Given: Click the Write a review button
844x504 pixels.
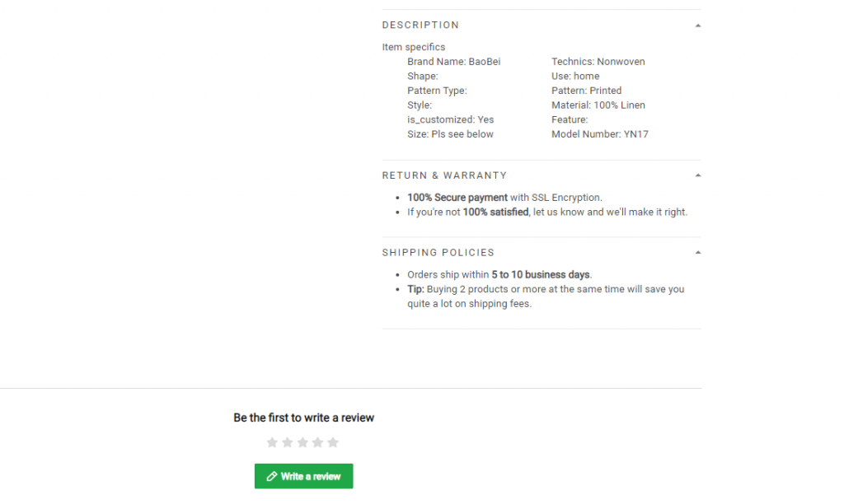Looking at the screenshot, I should coord(303,476).
